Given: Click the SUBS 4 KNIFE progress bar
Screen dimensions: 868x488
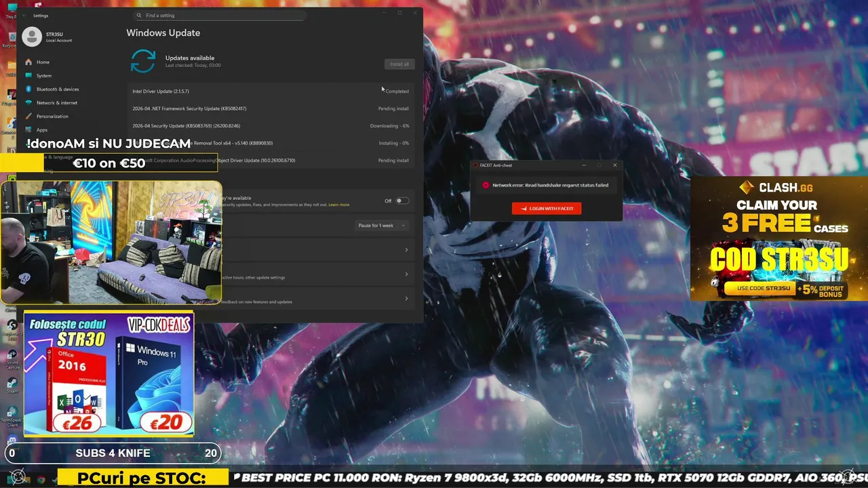Looking at the screenshot, I should (x=113, y=453).
